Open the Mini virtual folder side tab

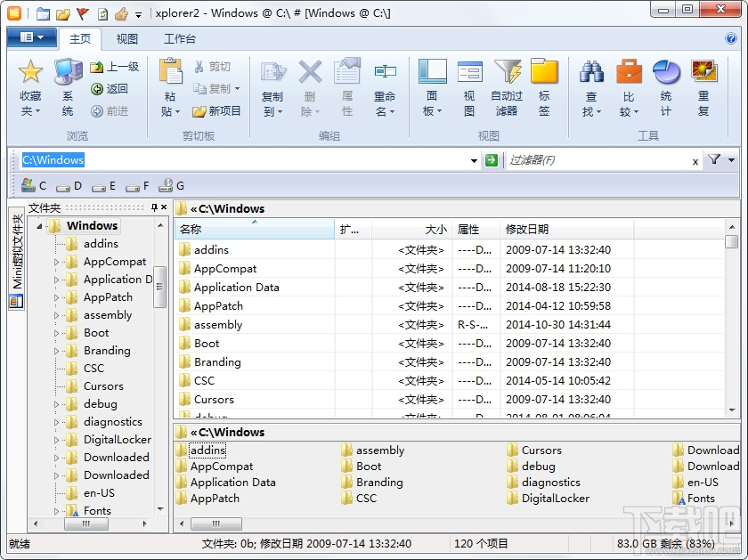click(x=17, y=258)
